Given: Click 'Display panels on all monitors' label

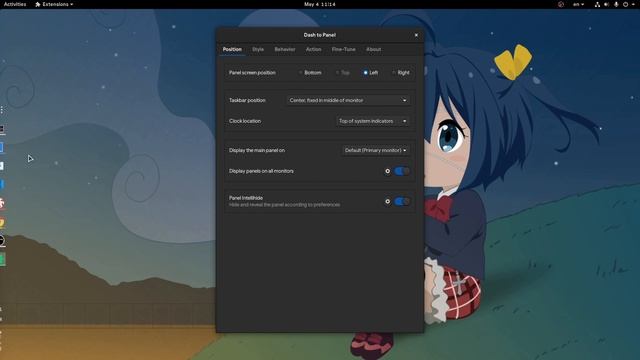Looking at the screenshot, I should coord(261,171).
